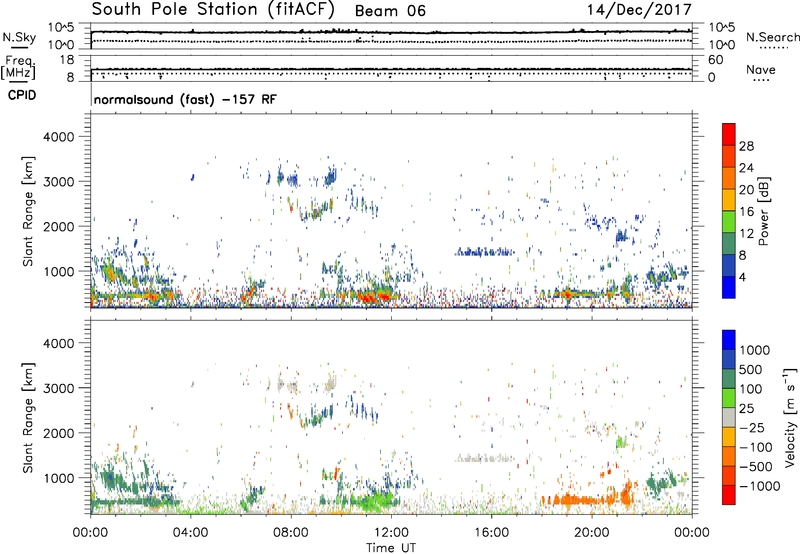Click the 16 tick on Power colorbar

[746, 212]
